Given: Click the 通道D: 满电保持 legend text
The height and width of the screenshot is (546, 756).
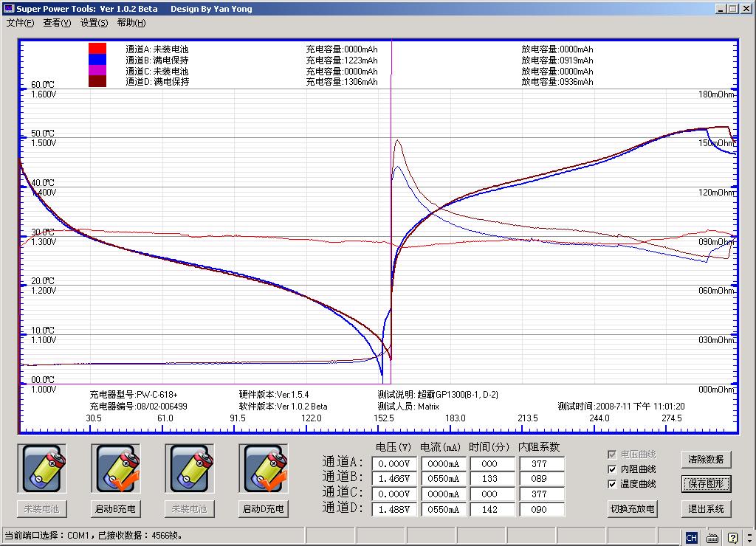Looking at the screenshot, I should point(157,81).
